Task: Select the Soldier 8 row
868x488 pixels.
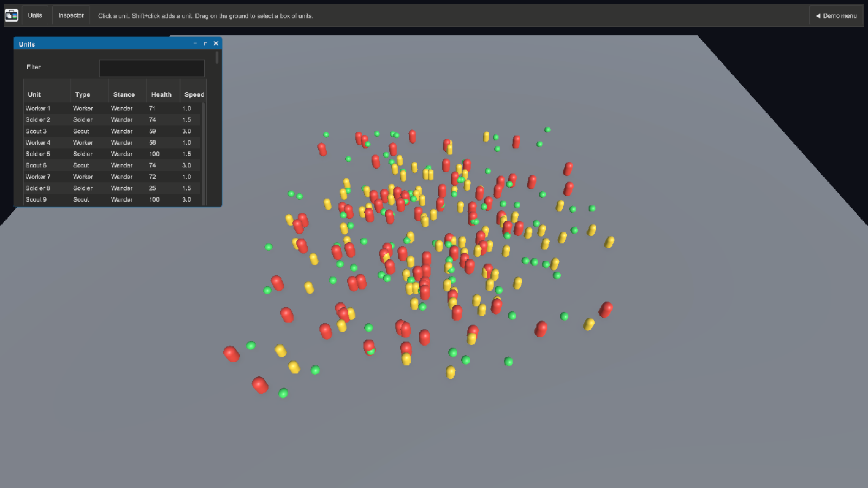Action: point(113,188)
